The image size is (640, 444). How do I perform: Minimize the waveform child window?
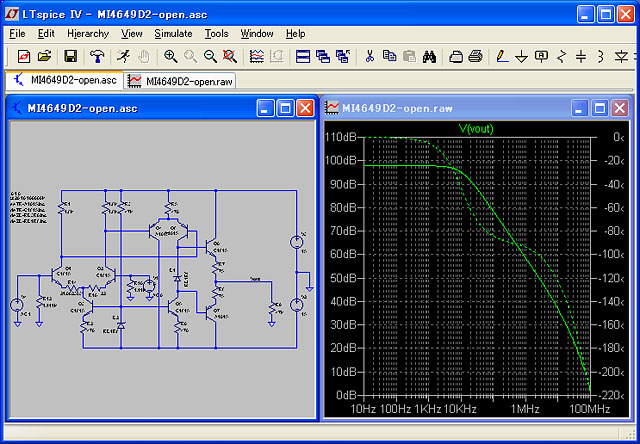(580, 109)
